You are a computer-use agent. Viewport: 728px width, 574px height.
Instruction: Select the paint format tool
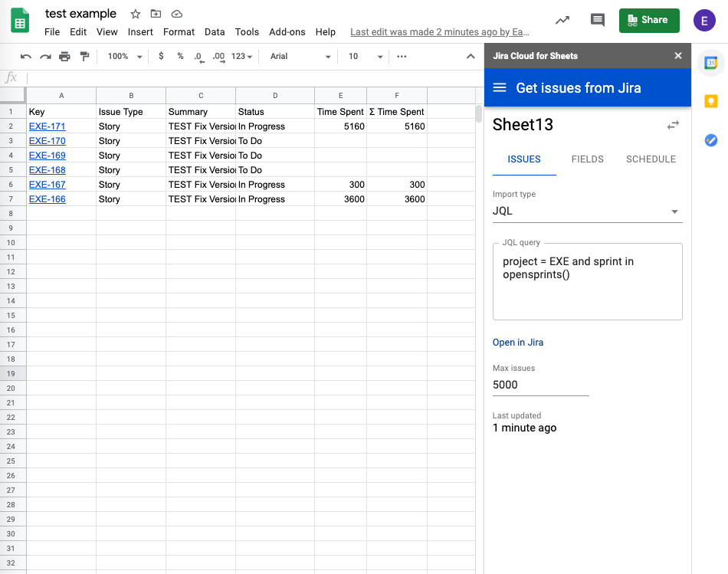[x=84, y=57]
